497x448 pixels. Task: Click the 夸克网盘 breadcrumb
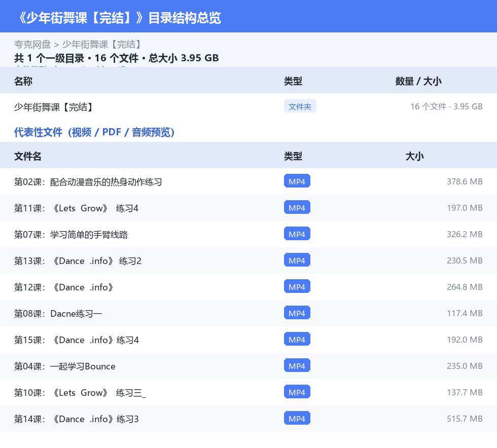(32, 45)
